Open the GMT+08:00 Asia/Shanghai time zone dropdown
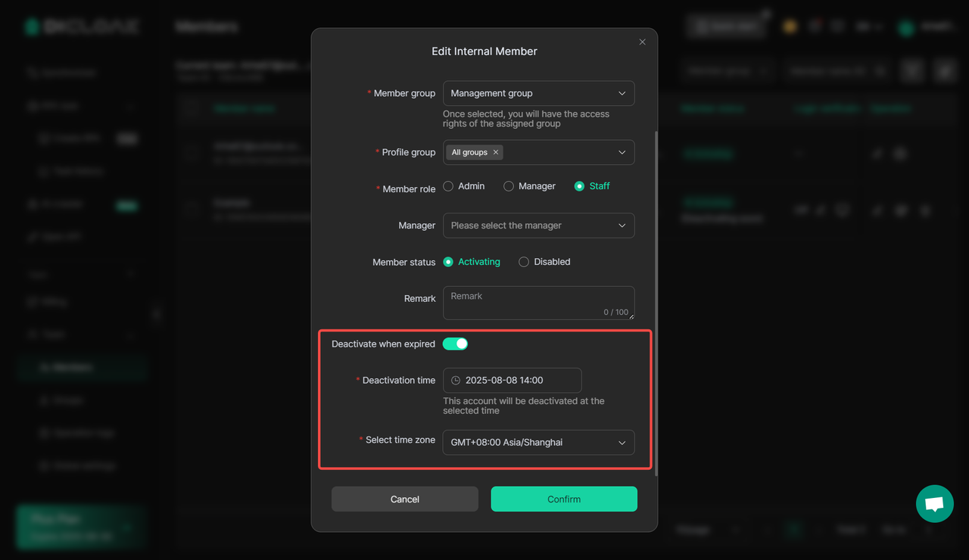This screenshot has height=560, width=969. click(539, 443)
